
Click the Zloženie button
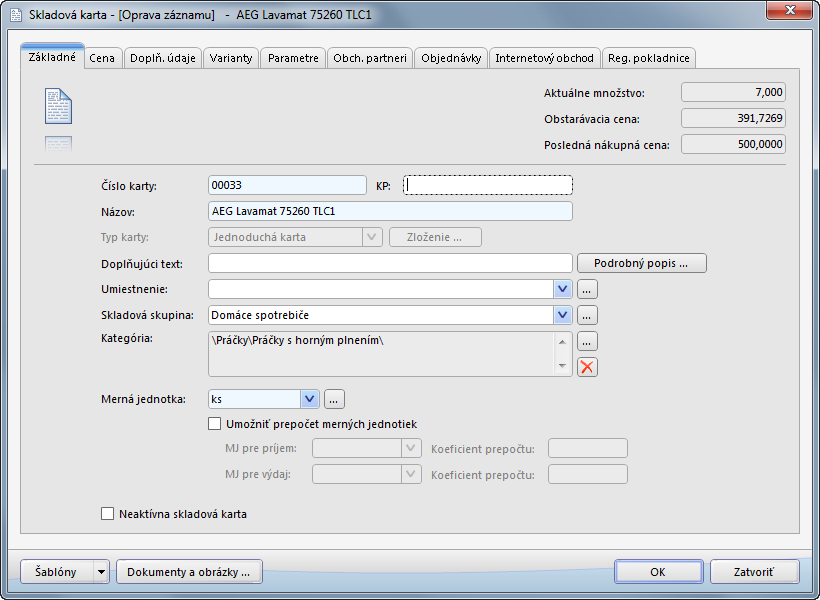click(435, 237)
